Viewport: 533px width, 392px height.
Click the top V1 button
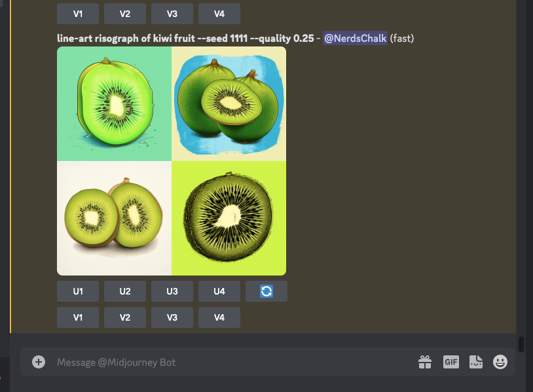[x=78, y=14]
